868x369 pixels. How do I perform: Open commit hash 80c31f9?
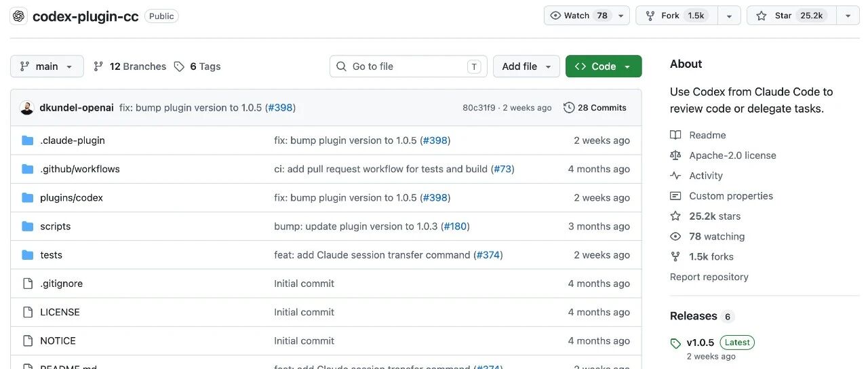pos(479,108)
